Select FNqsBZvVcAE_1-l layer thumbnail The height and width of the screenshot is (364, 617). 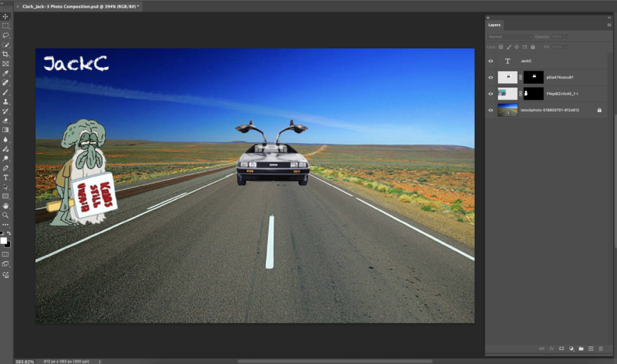point(507,93)
